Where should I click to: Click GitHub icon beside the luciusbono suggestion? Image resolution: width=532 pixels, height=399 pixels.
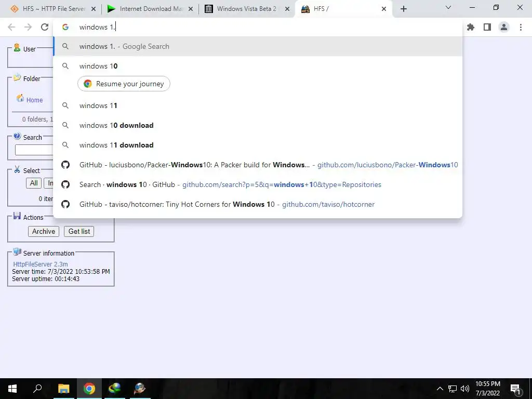65,165
